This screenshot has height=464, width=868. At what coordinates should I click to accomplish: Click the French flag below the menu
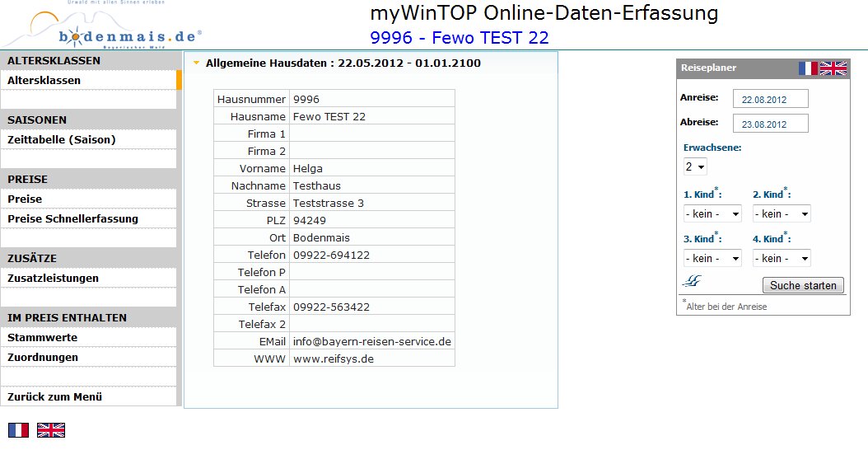(x=18, y=430)
